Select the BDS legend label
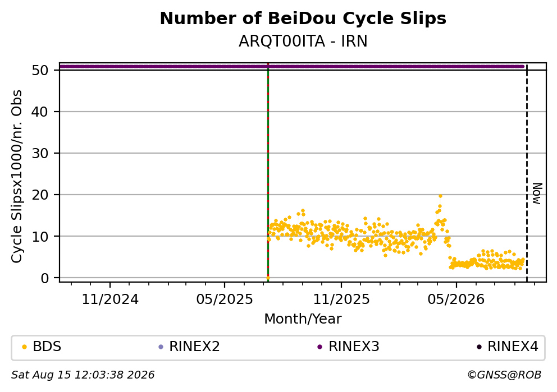 click(47, 347)
